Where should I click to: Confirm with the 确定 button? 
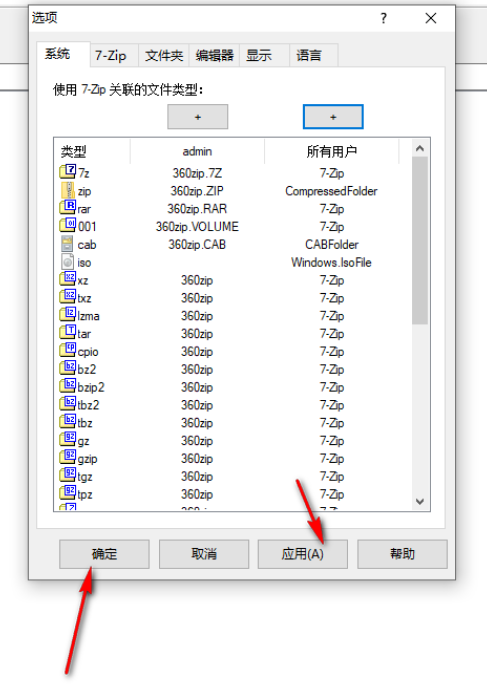(104, 554)
